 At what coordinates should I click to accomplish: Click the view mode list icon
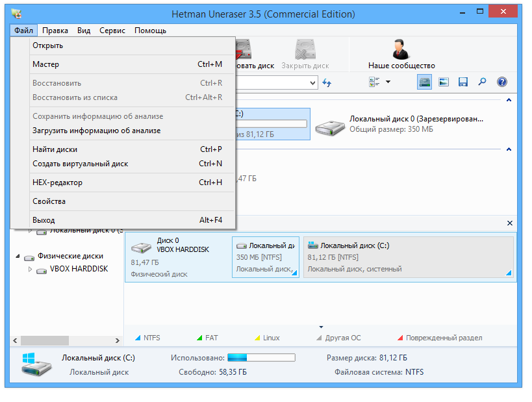[374, 82]
